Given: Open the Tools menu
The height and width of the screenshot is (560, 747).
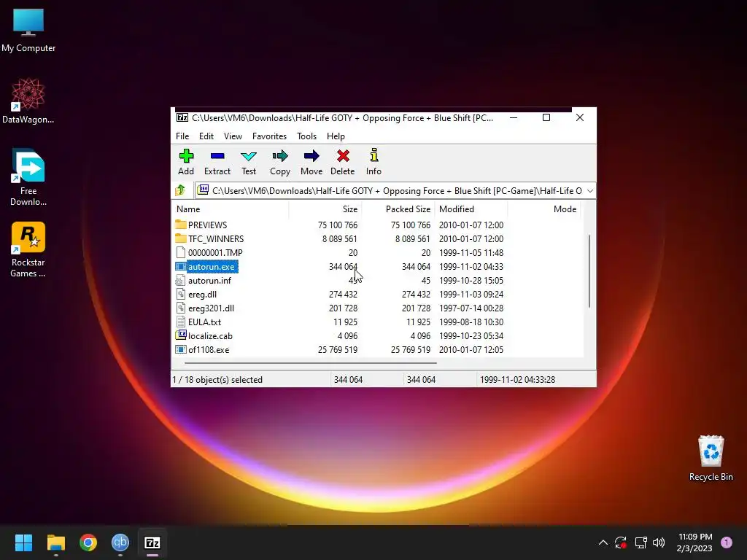Looking at the screenshot, I should 307,136.
